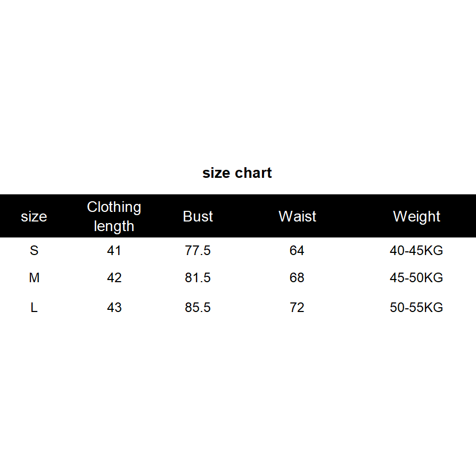Select the bust value 85.5

[198, 308]
